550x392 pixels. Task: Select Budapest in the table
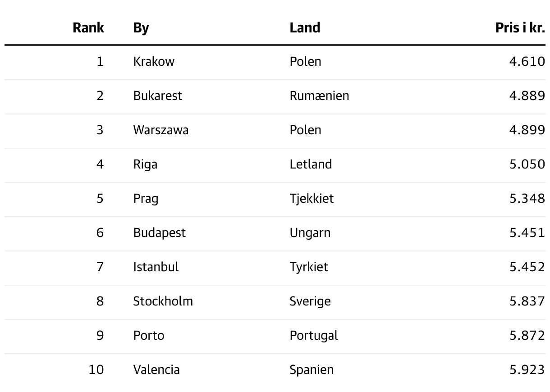pyautogui.click(x=160, y=232)
